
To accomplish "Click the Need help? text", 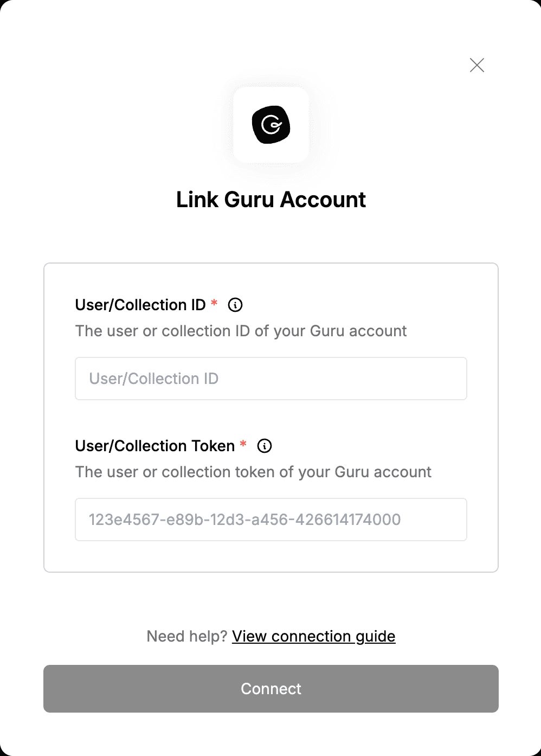I will 187,636.
